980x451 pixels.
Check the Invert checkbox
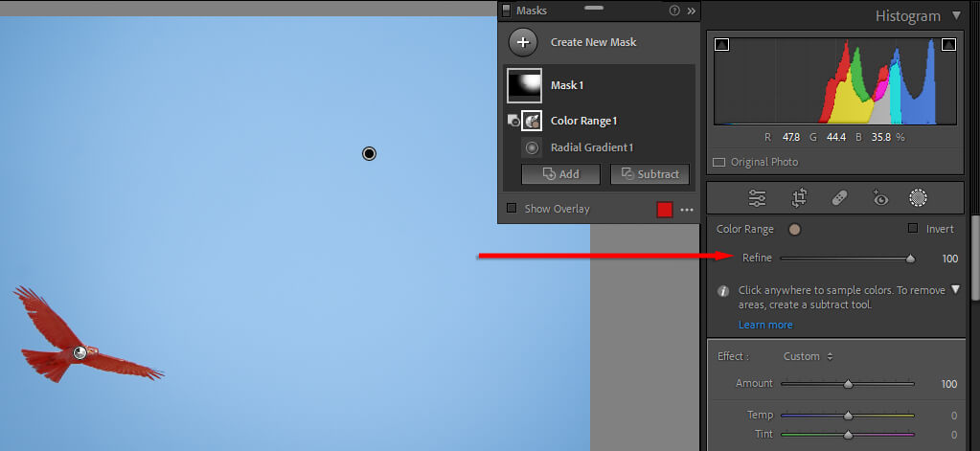912,229
